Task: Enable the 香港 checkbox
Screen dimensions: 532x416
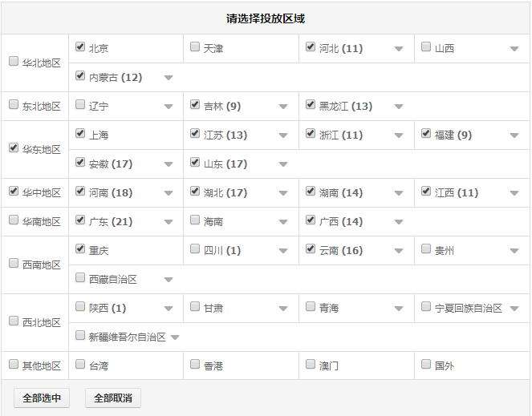Action: pos(195,364)
